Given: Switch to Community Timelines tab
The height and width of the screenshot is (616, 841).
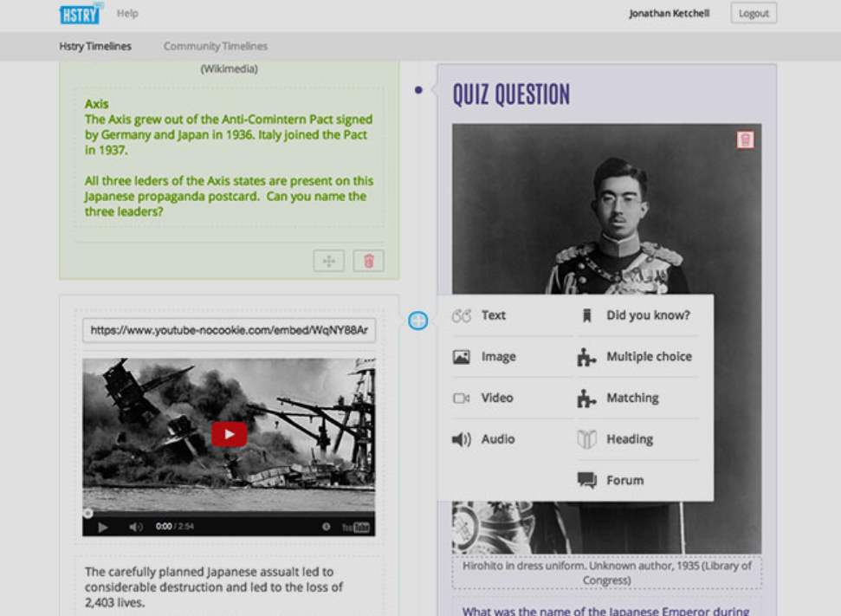Looking at the screenshot, I should point(215,47).
